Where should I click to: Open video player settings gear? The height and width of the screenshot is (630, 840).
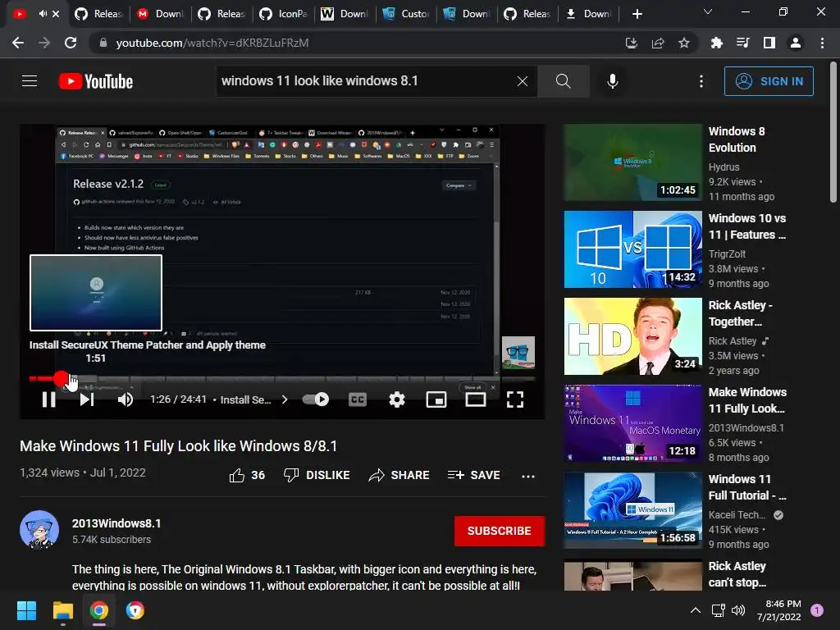coord(397,399)
